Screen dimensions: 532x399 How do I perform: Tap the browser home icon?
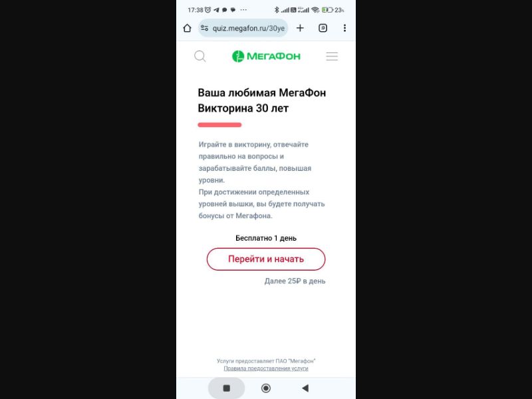[188, 28]
